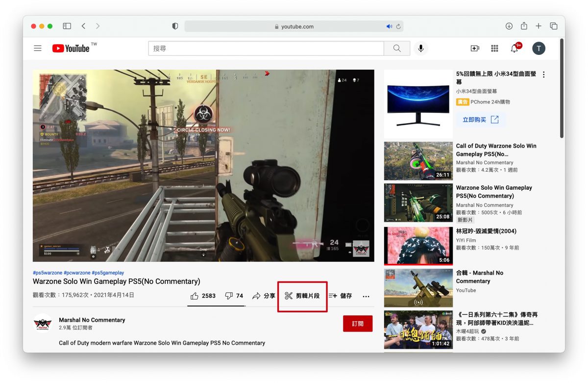Open the create video camera icon
The height and width of the screenshot is (383, 588).
[x=474, y=48]
